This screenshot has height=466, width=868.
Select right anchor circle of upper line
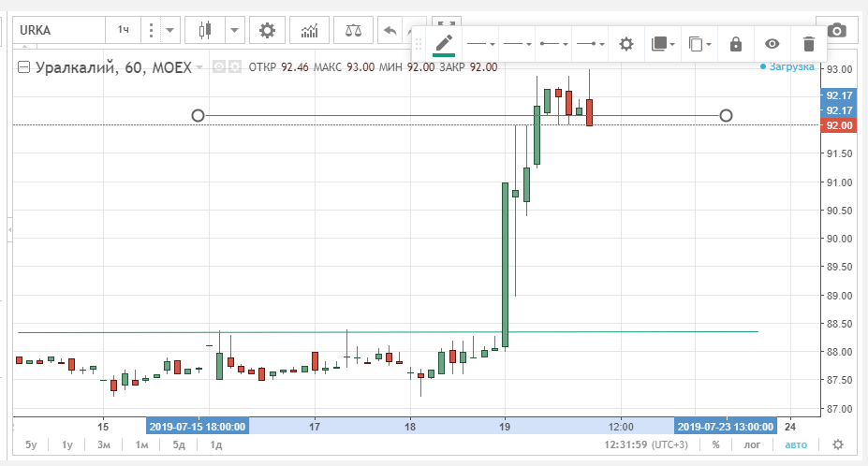click(x=726, y=116)
